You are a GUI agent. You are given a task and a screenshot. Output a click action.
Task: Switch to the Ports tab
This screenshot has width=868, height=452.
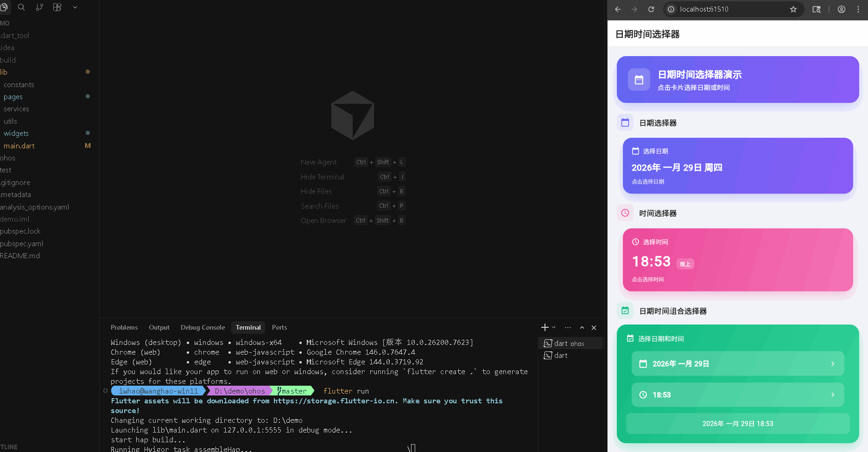[x=279, y=327]
